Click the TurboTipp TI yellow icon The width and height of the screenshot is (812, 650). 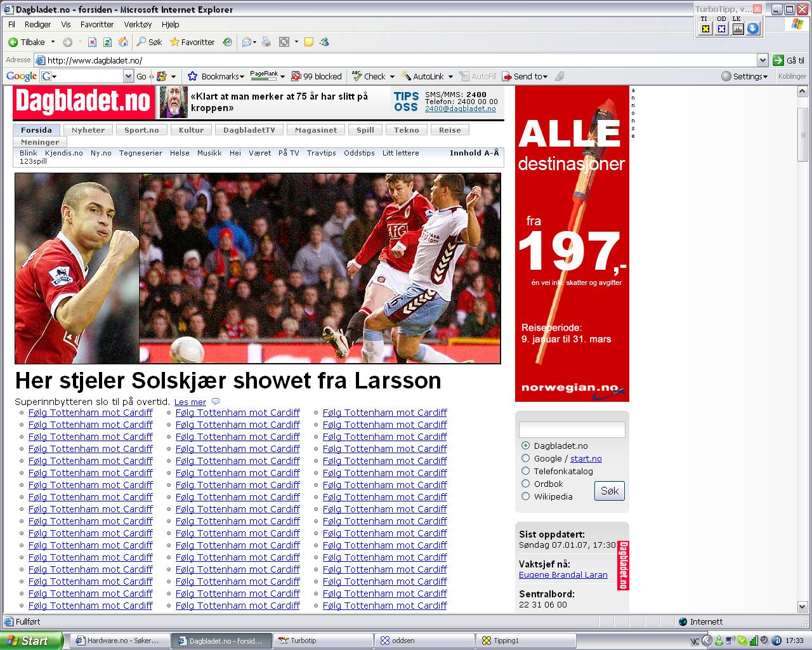pos(705,29)
